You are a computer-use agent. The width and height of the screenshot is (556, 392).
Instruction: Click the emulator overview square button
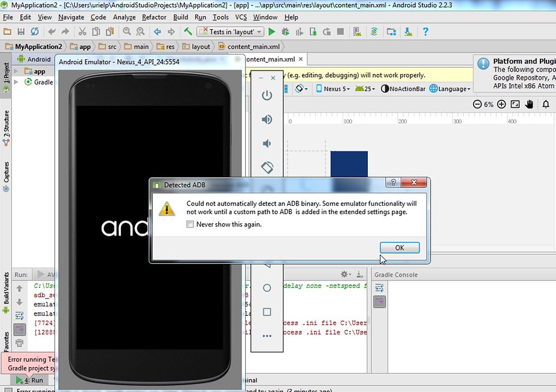tap(267, 312)
